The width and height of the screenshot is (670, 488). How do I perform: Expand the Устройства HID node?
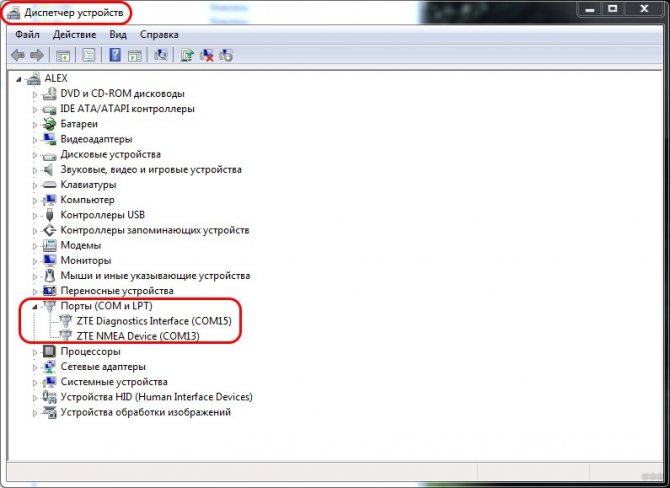click(x=35, y=397)
